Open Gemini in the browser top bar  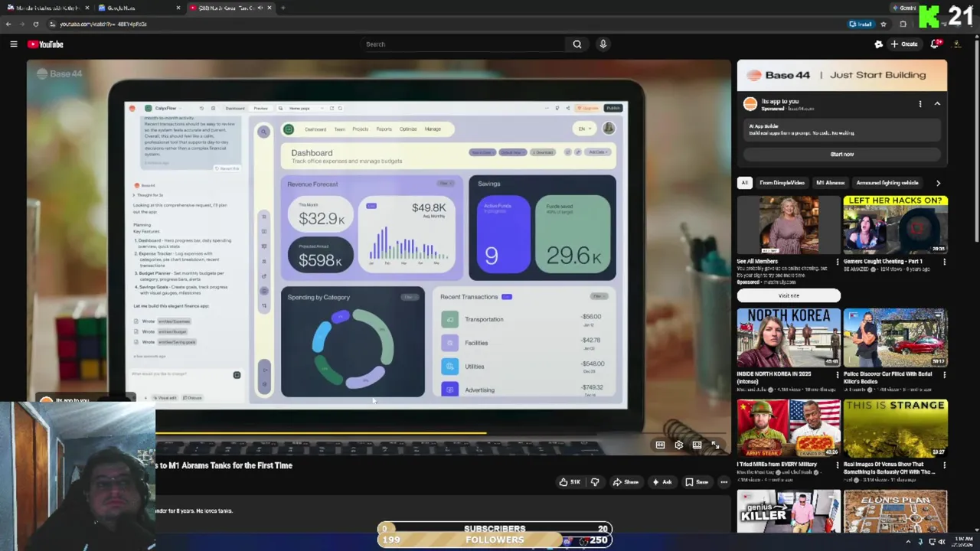[905, 8]
